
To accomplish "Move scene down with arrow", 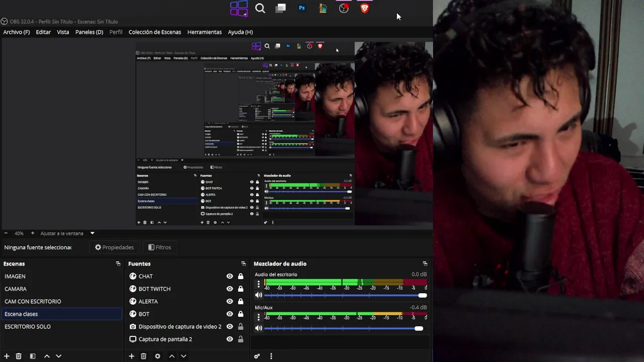I will 58,356.
